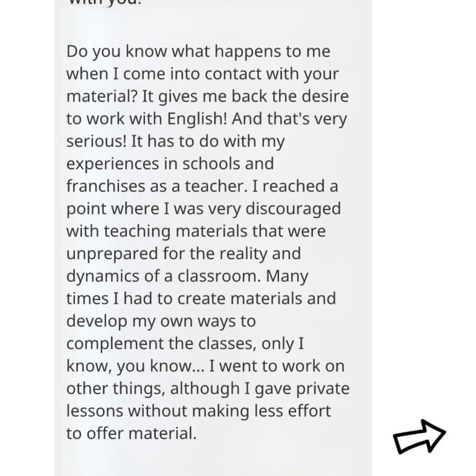The width and height of the screenshot is (476, 476).
Task: Click the empty gray area below the message text
Action: (x=213, y=459)
